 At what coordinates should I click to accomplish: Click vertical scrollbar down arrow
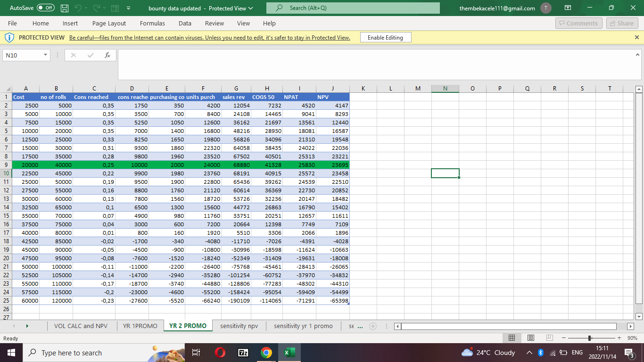point(639,316)
